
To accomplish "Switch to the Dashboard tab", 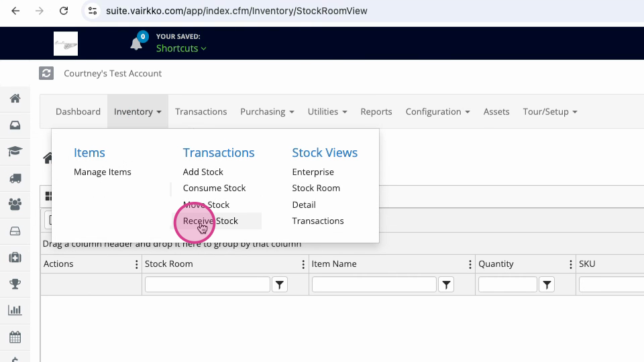I will coord(78,112).
